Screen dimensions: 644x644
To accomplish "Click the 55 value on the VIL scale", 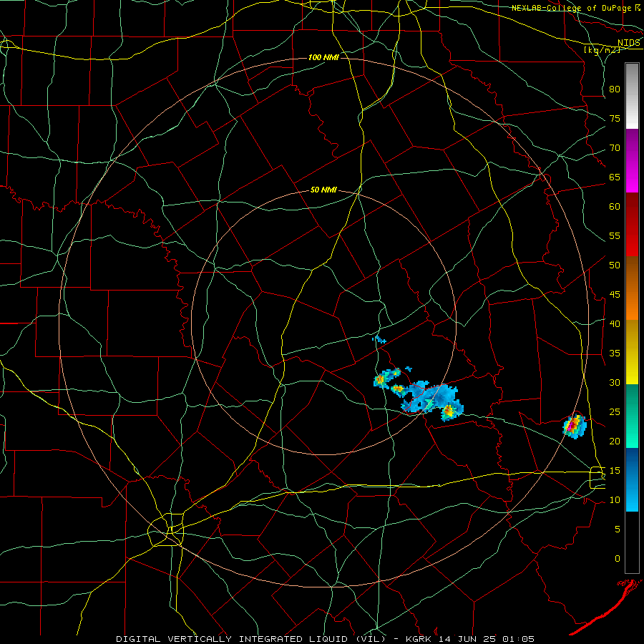I will point(615,236).
